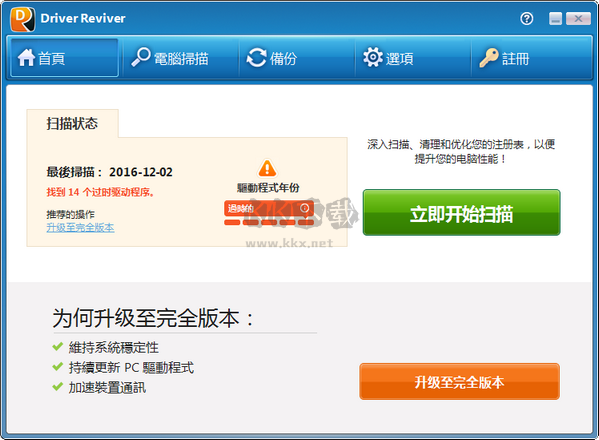Select the 扫描状态 panel tab
The width and height of the screenshot is (599, 440).
point(72,123)
